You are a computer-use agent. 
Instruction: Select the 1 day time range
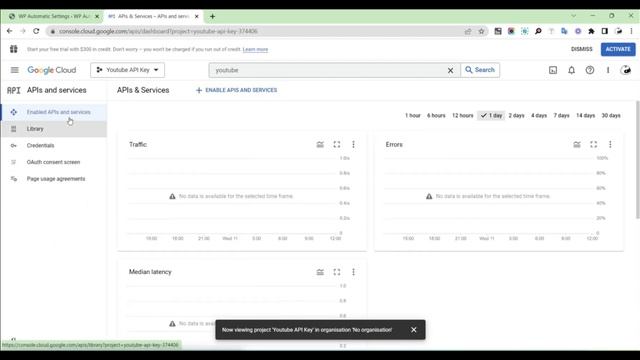point(491,116)
